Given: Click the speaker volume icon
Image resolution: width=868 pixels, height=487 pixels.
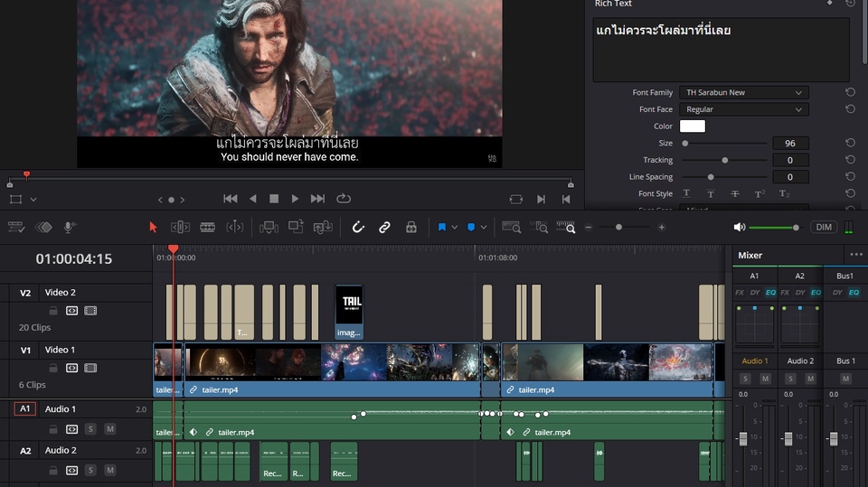Looking at the screenshot, I should pos(740,228).
